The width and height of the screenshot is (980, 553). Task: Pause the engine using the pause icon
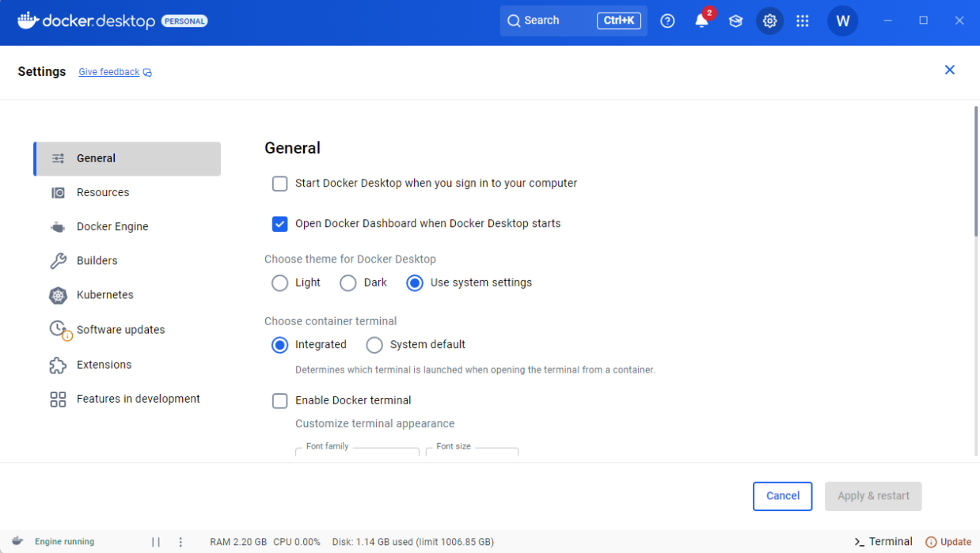(156, 542)
